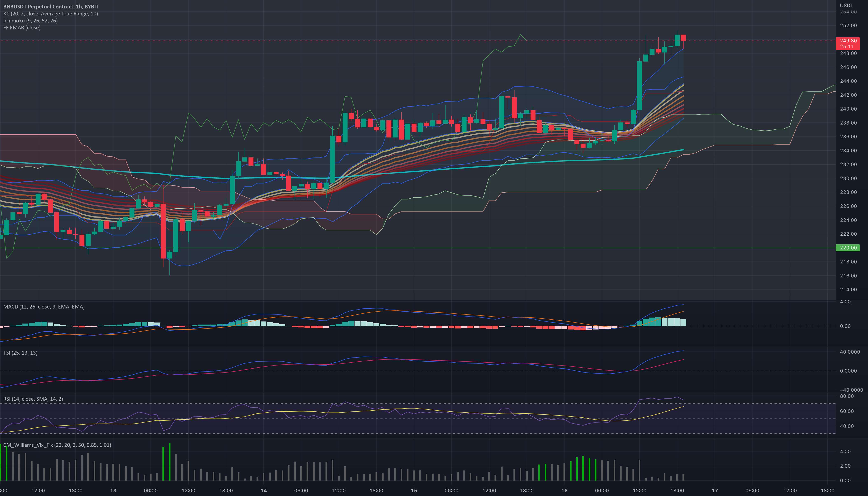The height and width of the screenshot is (496, 868).
Task: Click the 246.00 price axis value
Action: (x=848, y=67)
